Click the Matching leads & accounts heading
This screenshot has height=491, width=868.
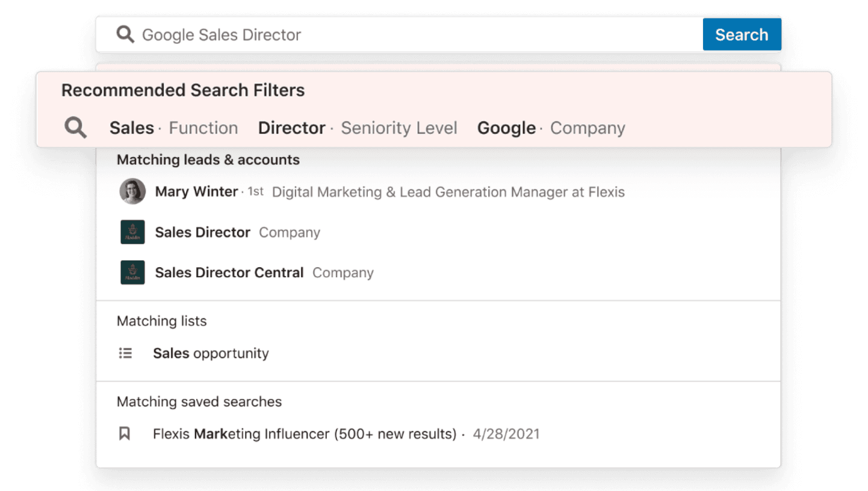coord(208,159)
